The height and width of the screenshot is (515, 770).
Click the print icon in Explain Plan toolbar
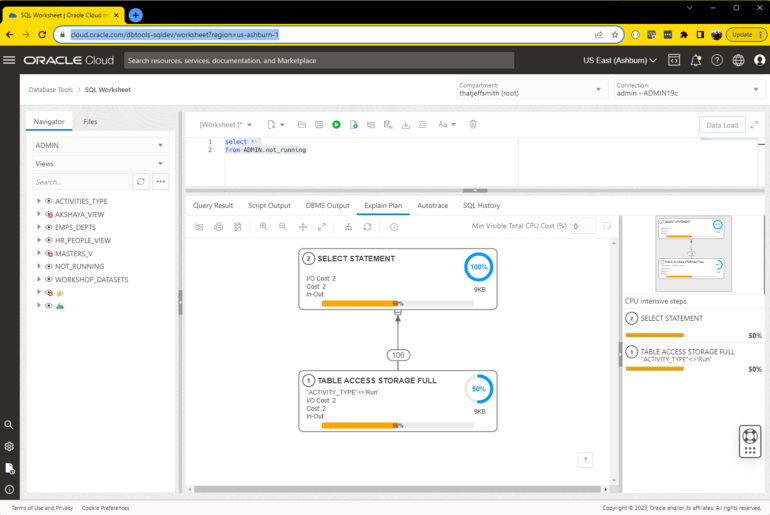pyautogui.click(x=218, y=227)
